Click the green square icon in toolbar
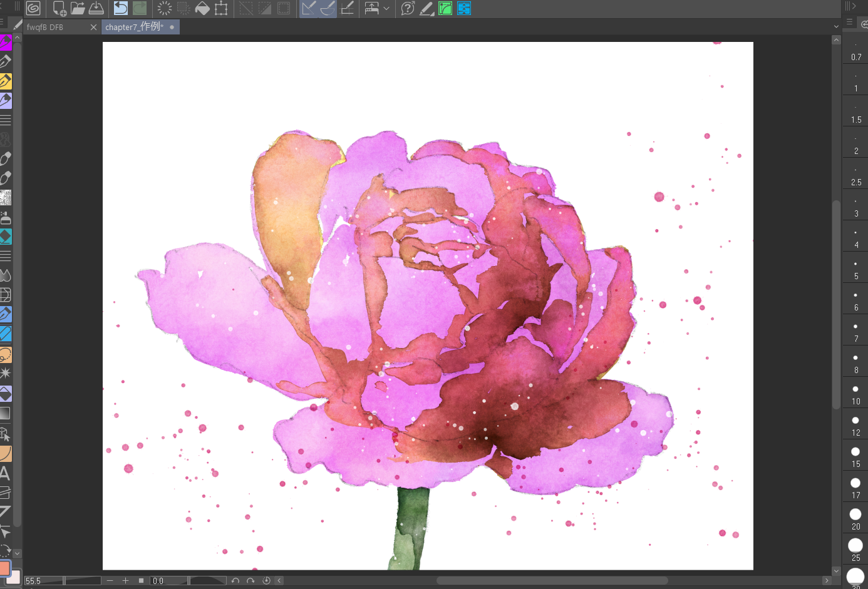 [x=445, y=8]
